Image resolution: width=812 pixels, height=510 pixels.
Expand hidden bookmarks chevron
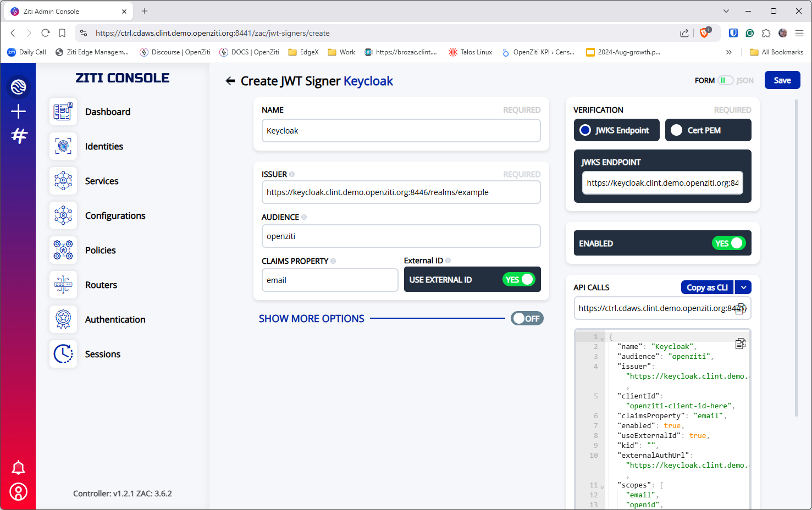tap(729, 52)
